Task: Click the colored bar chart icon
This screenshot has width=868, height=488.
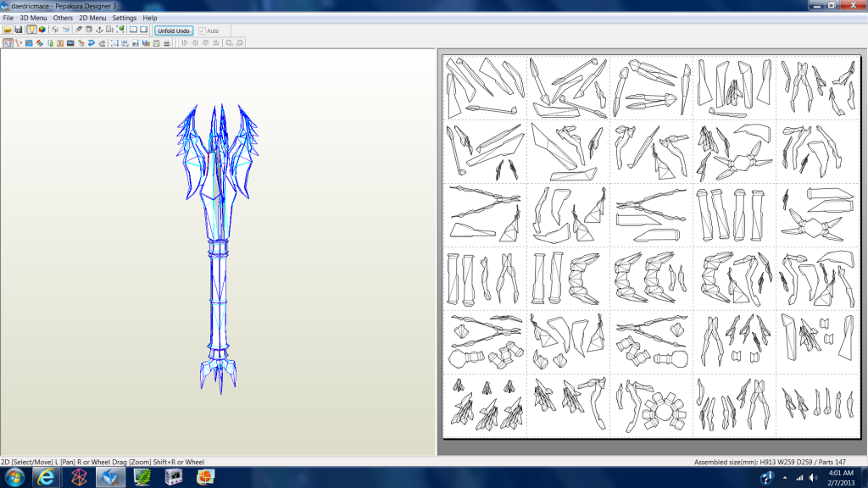Action: point(146,43)
